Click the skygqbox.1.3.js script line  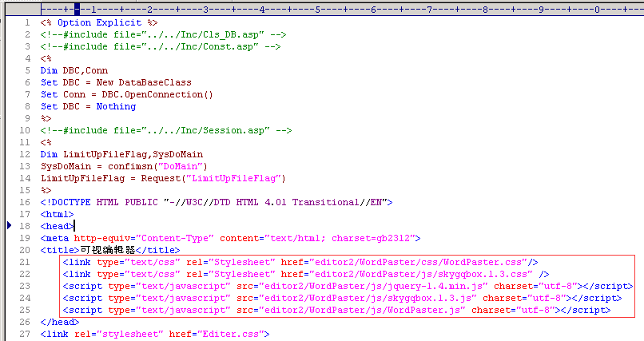342,298
